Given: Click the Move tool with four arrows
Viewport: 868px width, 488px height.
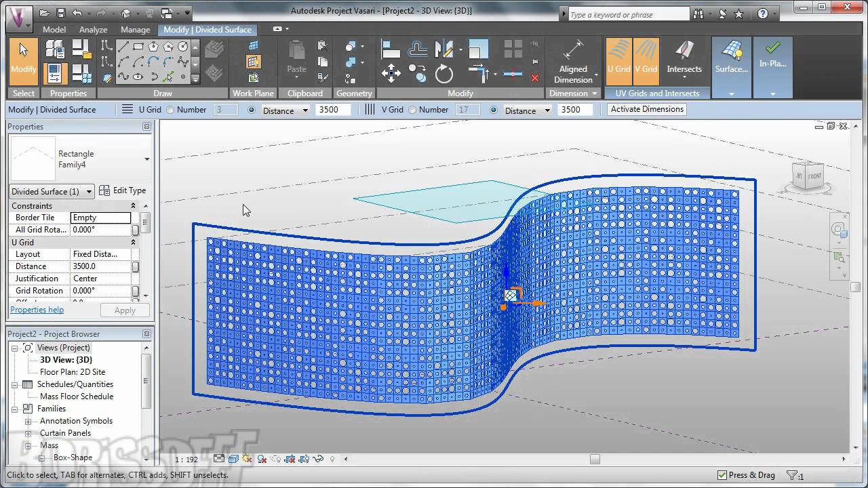Looking at the screenshot, I should coord(391,73).
